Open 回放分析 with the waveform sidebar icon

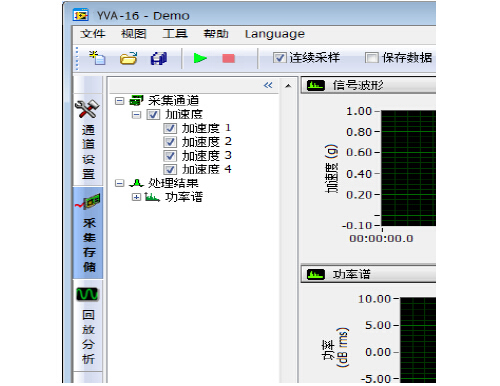pos(87,294)
